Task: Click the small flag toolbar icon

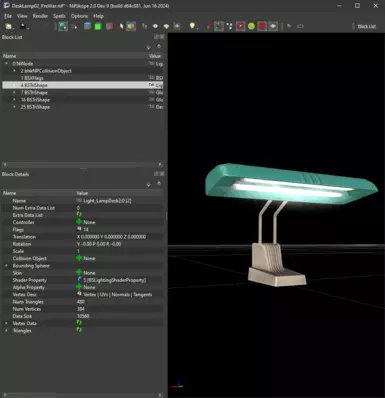Action: coord(289,26)
